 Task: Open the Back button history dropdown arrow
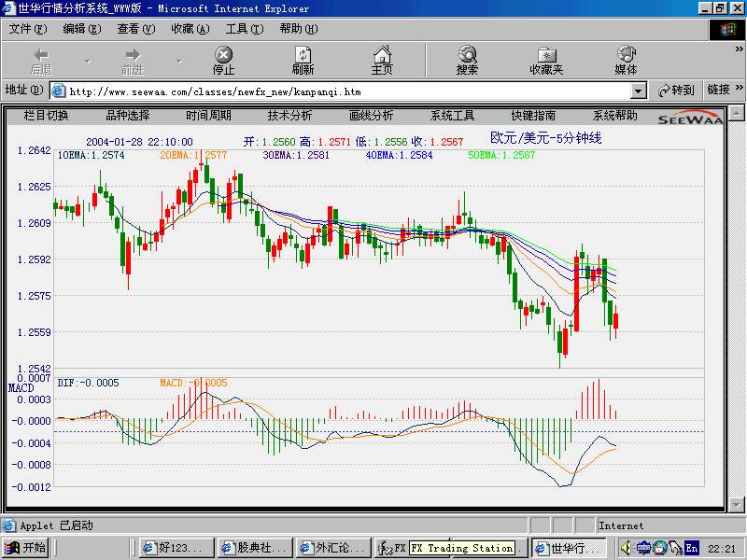(88, 61)
